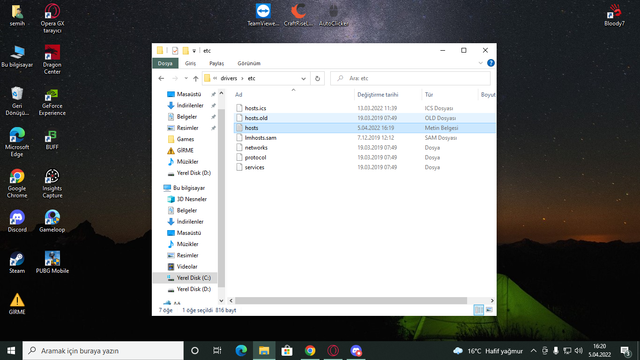Select the lmhosts.sam file
The height and width of the screenshot is (360, 640).
pyautogui.click(x=260, y=138)
